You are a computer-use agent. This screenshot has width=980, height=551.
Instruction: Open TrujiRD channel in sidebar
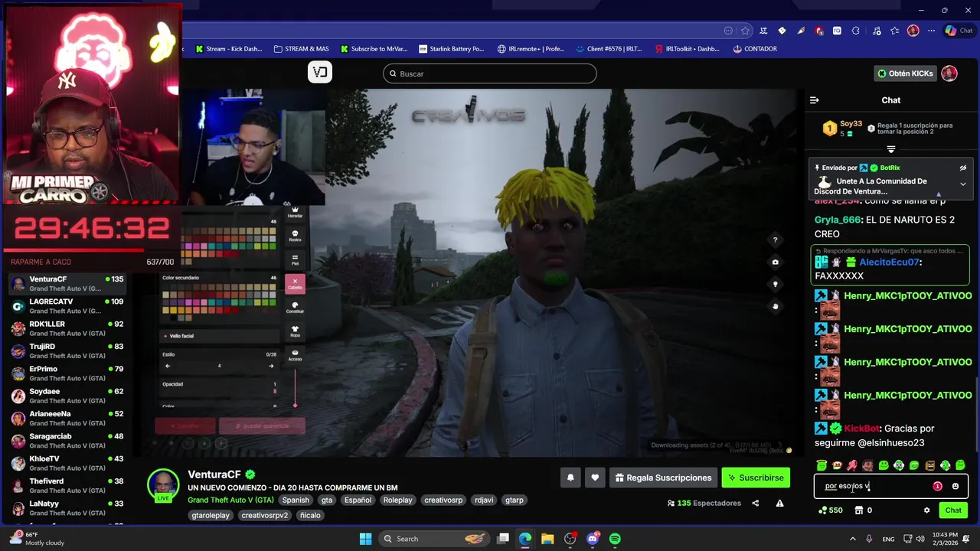coord(68,350)
